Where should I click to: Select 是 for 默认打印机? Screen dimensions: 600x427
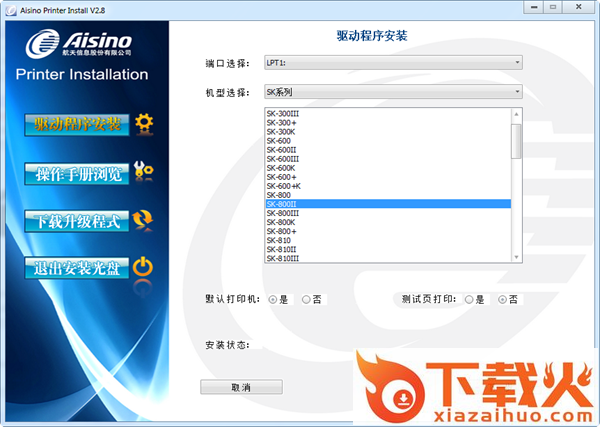274,299
